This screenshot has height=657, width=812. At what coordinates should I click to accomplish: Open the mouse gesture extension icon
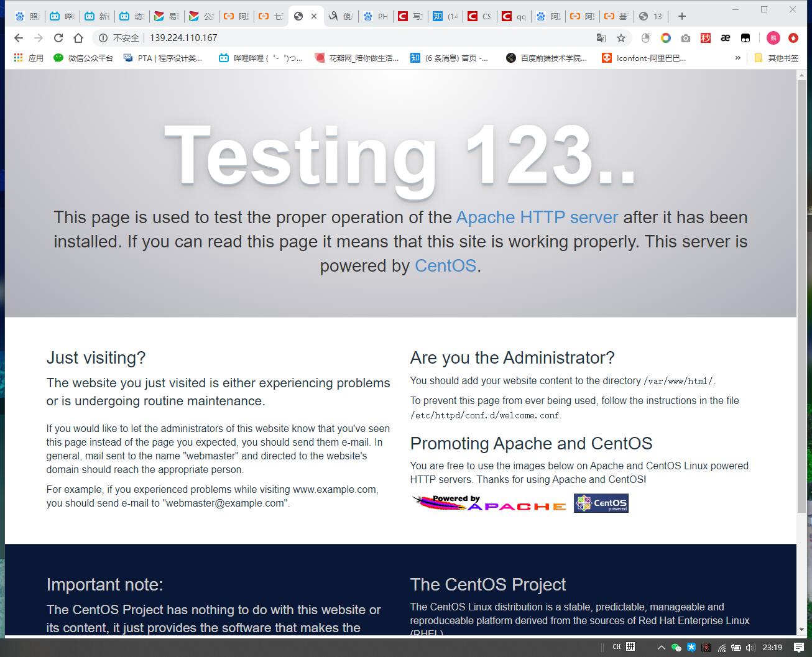(x=646, y=38)
